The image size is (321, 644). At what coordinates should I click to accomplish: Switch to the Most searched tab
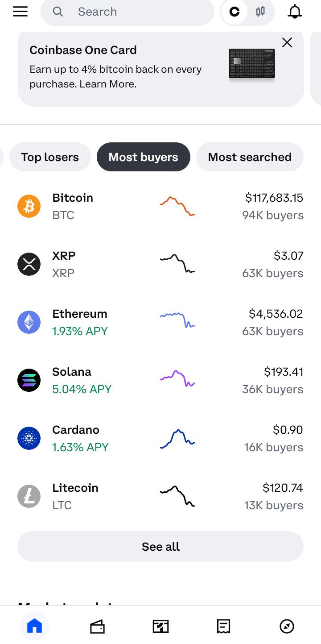coord(250,157)
